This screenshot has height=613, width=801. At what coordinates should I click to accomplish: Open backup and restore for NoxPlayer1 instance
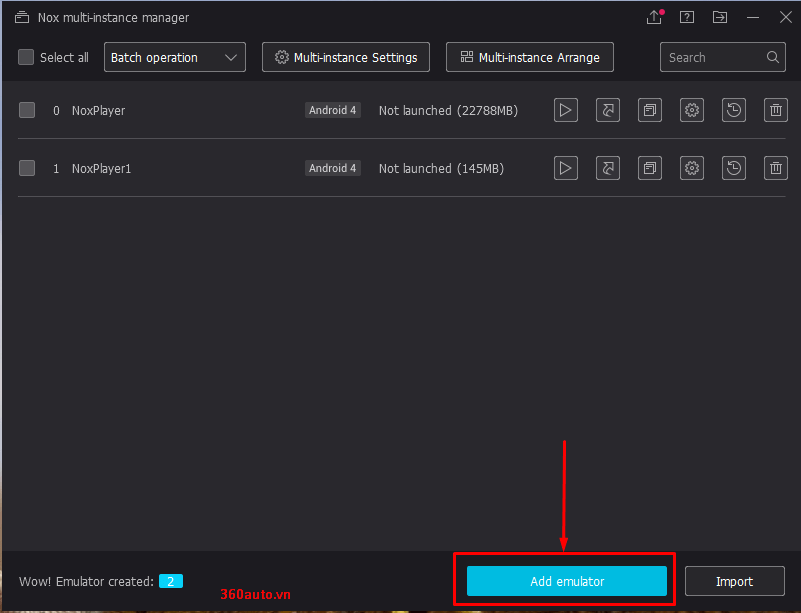point(734,168)
